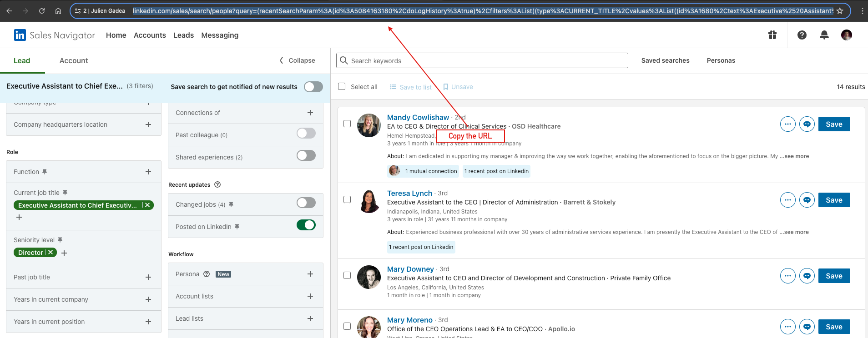
Task: Expand the Company headquarters location filter
Action: (148, 124)
